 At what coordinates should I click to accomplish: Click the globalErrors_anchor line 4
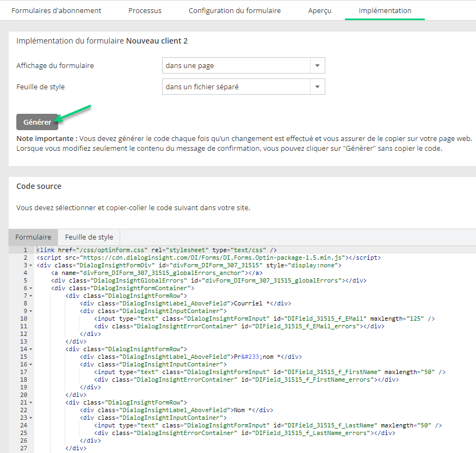coord(157,273)
